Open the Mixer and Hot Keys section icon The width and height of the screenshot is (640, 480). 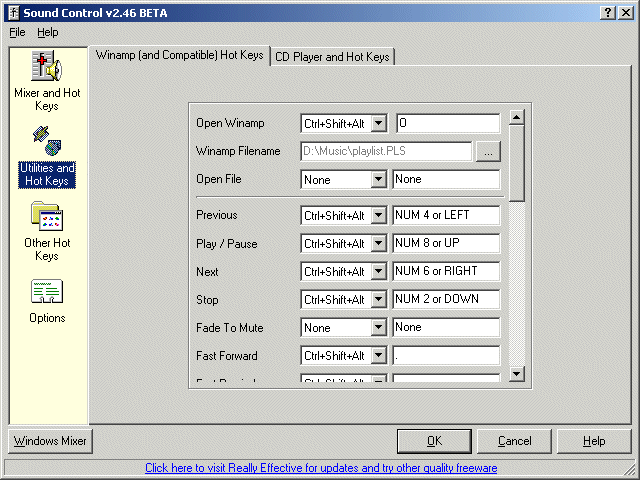tap(47, 66)
